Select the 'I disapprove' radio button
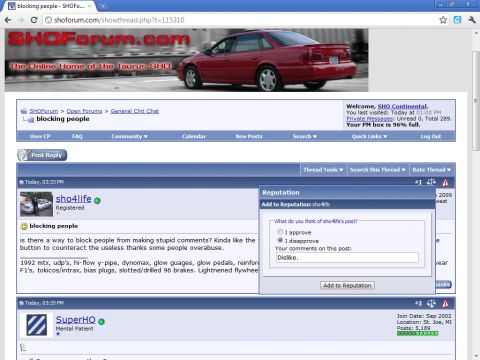 [x=280, y=240]
